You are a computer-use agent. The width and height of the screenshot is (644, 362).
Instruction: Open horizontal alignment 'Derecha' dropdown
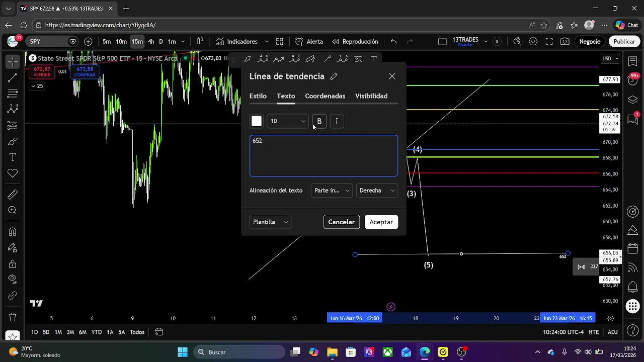tap(377, 191)
